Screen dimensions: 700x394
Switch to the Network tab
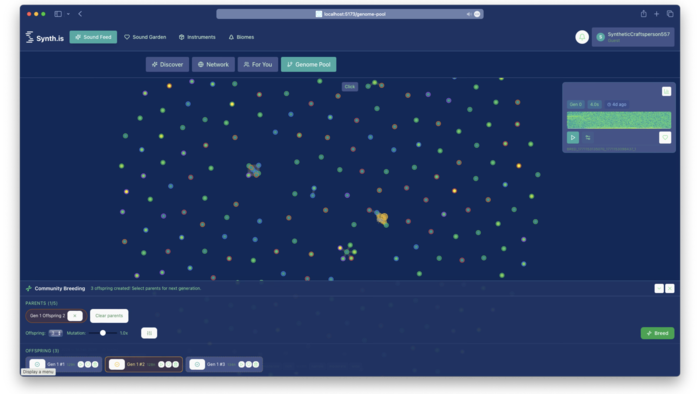click(213, 64)
